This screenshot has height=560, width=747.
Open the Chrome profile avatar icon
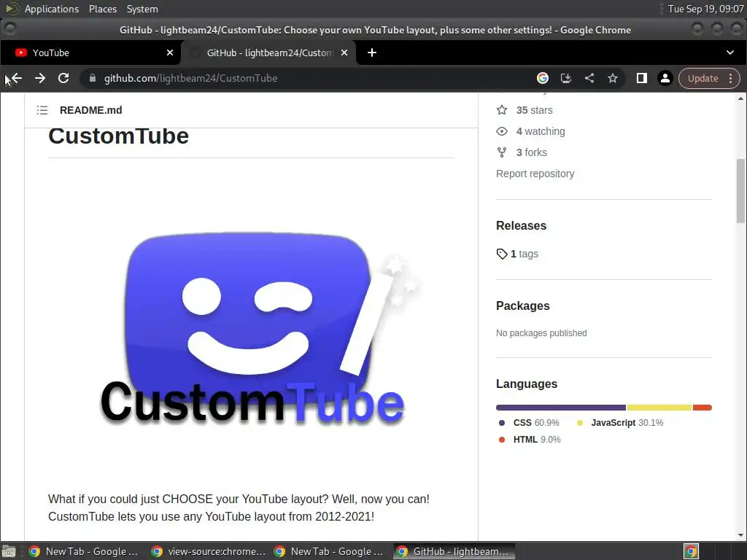665,78
